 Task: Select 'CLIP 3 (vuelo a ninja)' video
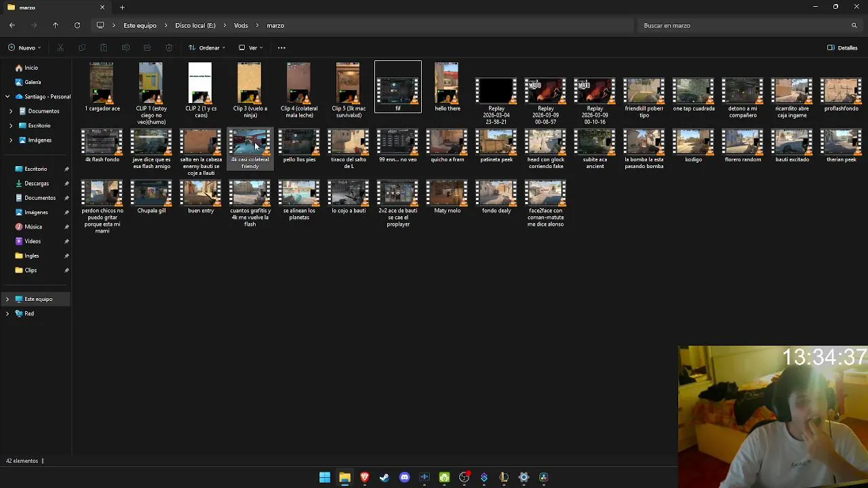[x=250, y=90]
